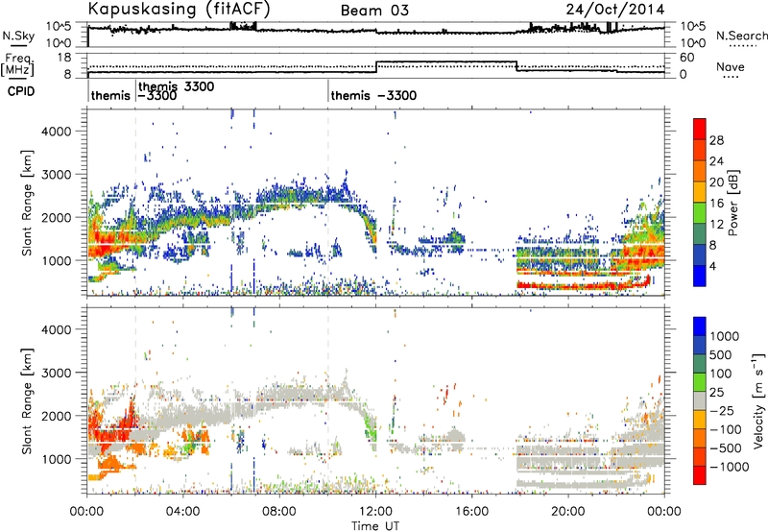The image size is (768, 532).
Task: Pick the gray segment of Velocity color bar
Action: click(700, 400)
